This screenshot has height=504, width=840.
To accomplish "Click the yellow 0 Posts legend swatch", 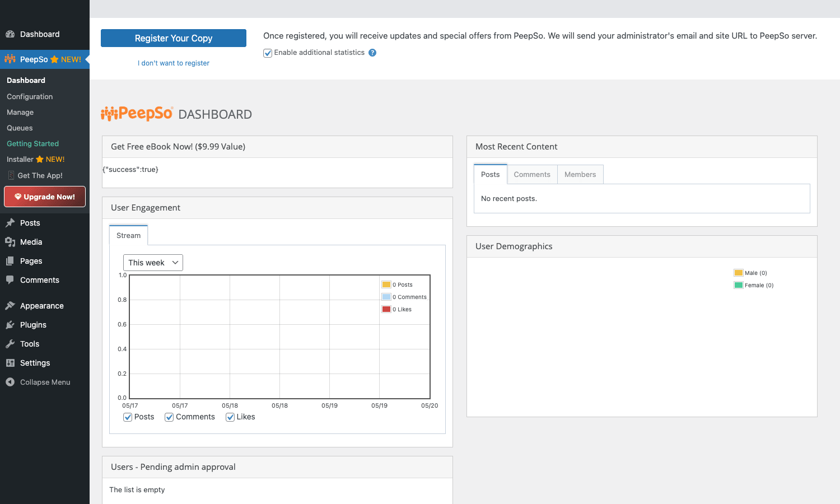I will coord(386,284).
